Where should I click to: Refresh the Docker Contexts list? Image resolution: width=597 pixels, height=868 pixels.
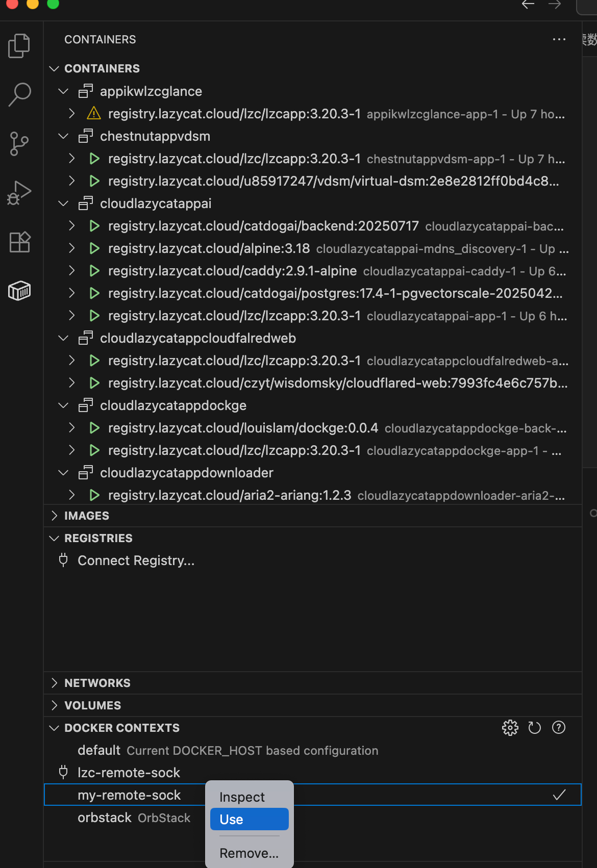(534, 728)
